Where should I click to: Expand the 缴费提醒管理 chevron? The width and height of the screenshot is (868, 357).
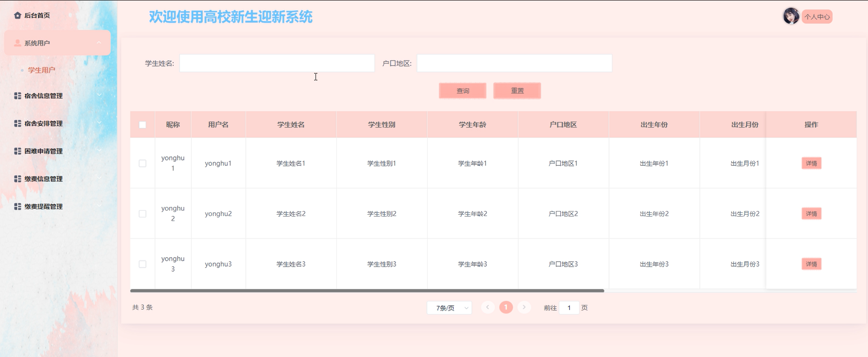tap(99, 206)
